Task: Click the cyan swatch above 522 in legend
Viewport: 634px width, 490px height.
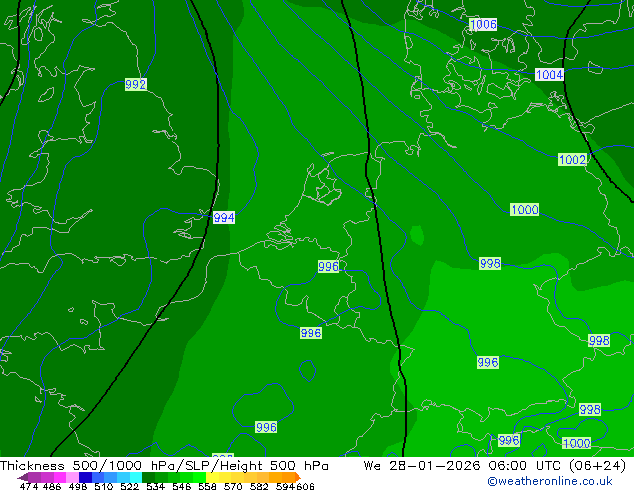Action: point(136,477)
